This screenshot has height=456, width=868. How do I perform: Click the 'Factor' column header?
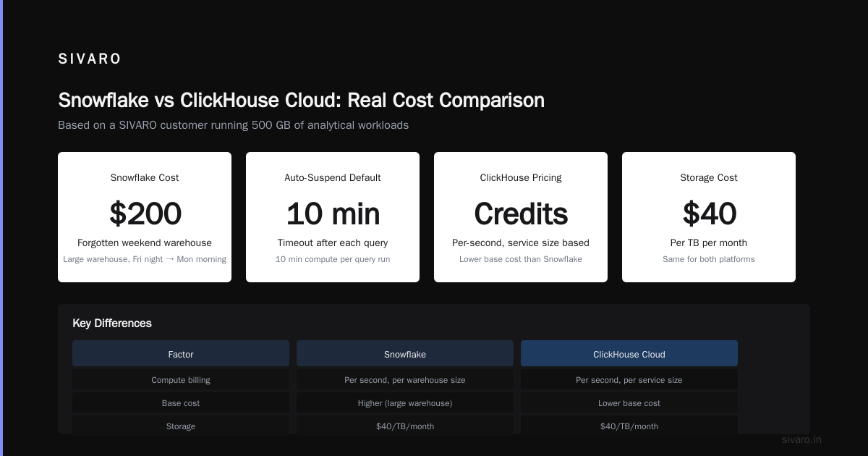(181, 354)
